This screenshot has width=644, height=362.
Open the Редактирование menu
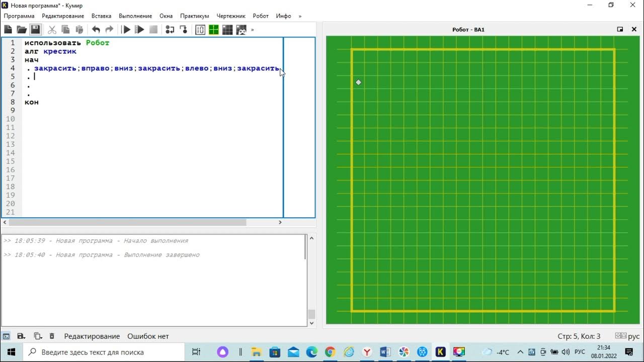point(63,16)
